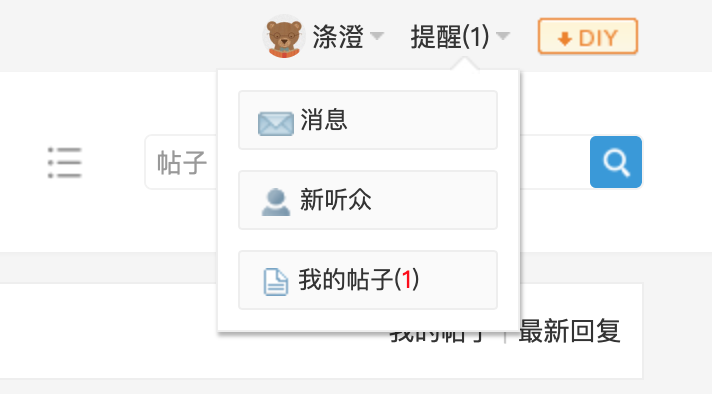Screen dimensions: 712x394
Task: Open the 帖子 search type selector
Action: click(182, 163)
